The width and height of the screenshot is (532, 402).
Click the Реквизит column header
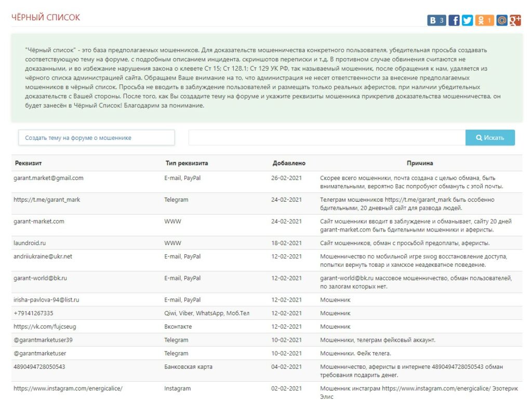click(x=29, y=163)
